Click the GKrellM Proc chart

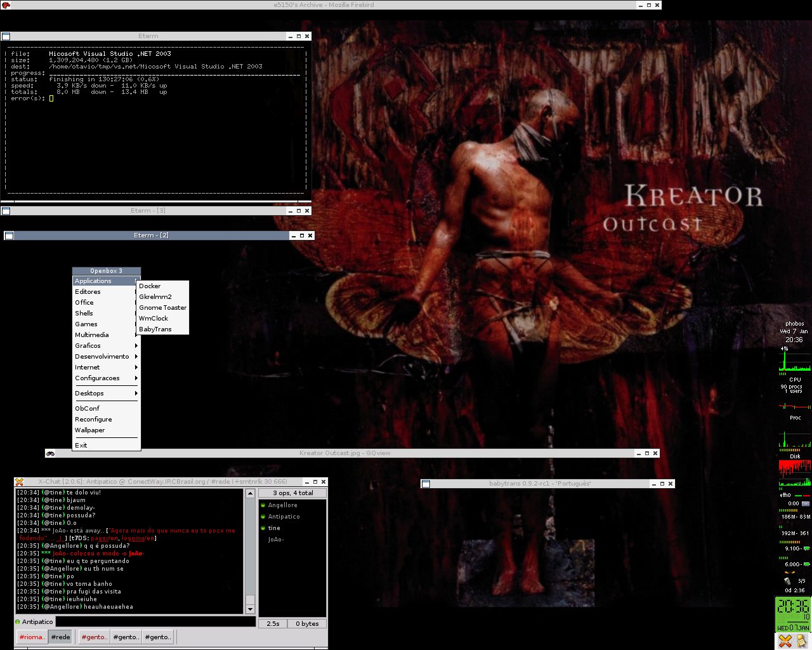[x=794, y=405]
